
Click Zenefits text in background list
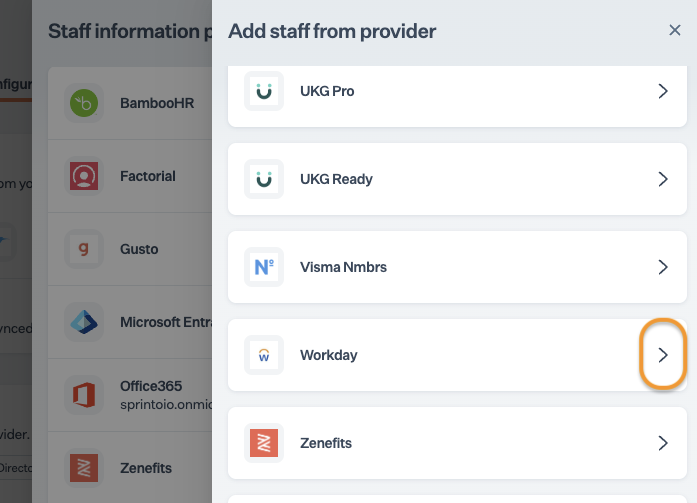(x=146, y=468)
